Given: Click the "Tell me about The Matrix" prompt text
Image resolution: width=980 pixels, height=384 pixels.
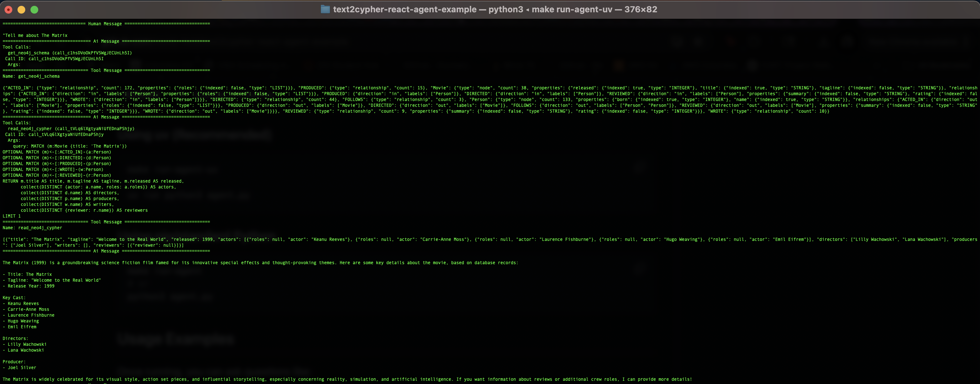Looking at the screenshot, I should [x=35, y=35].
